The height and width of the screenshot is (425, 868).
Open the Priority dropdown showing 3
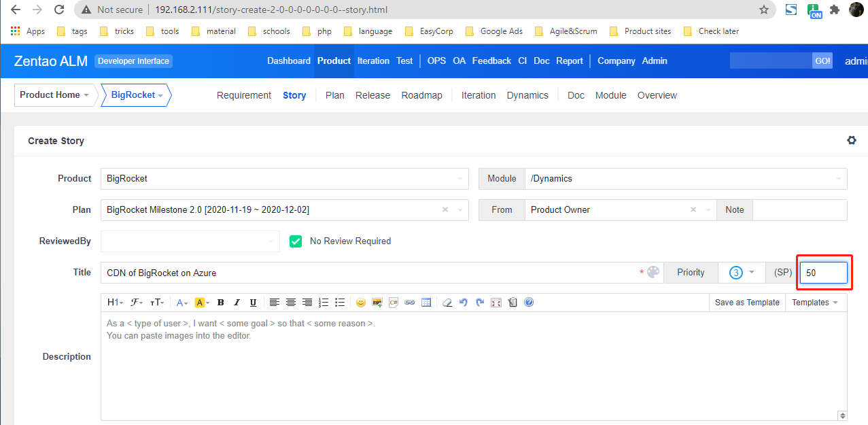click(742, 273)
